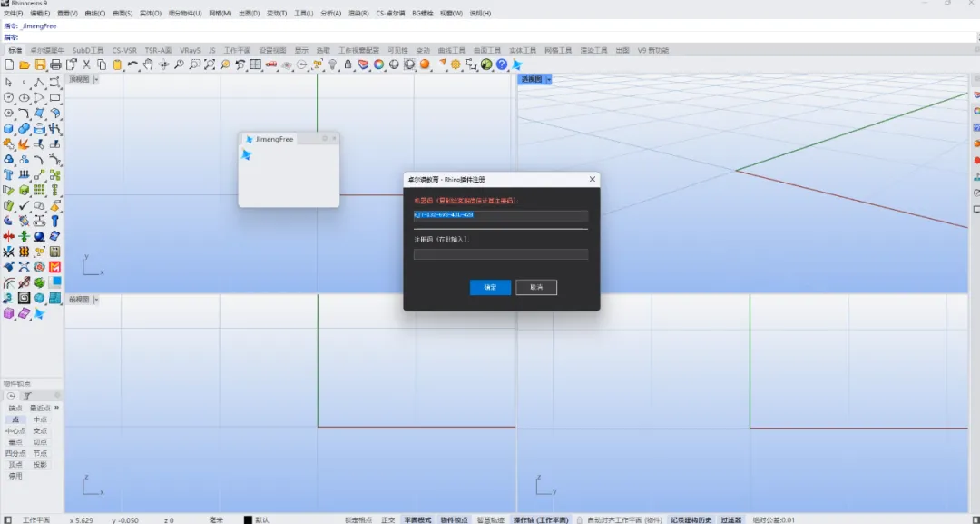Click the padlock lock objects icon
Screen dimensions: 980x524
click(348, 64)
